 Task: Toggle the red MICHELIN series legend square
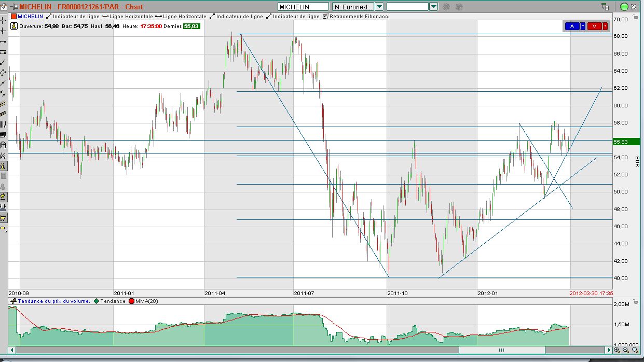click(x=14, y=17)
